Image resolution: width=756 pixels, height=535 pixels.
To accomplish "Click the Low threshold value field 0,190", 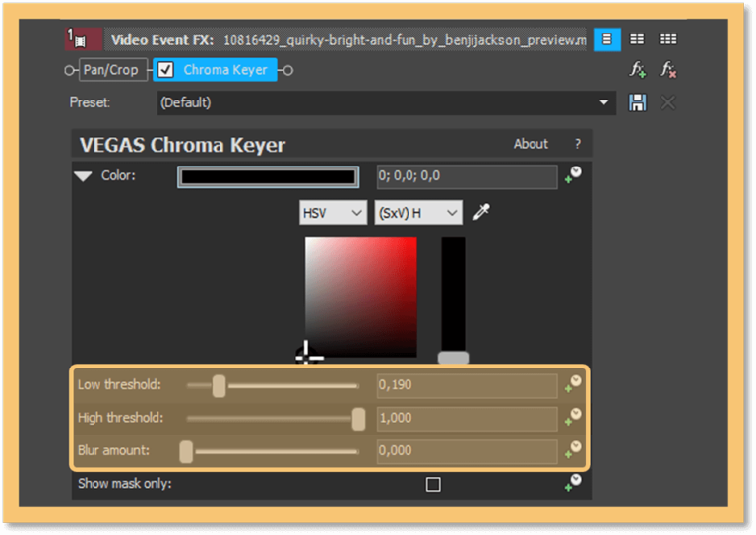I will point(467,385).
